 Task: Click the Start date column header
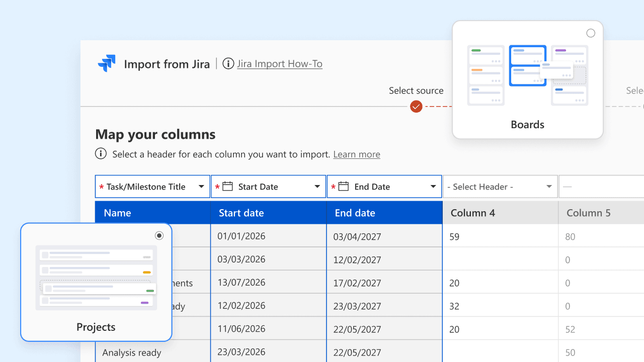269,213
